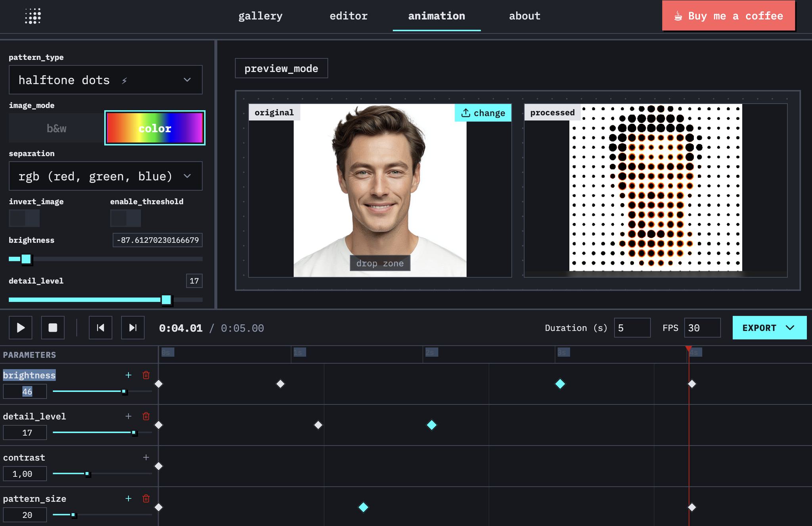Open the EXPORT dropdown menu
812x526 pixels.
[769, 328]
